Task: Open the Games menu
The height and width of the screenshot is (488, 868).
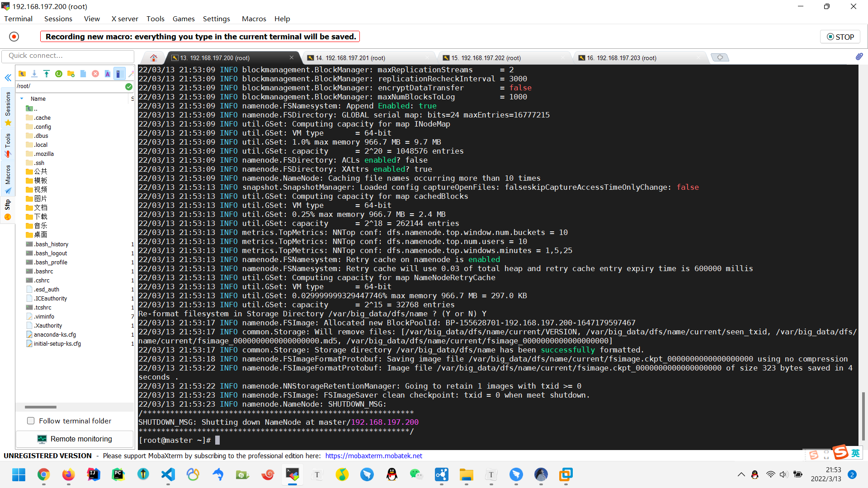Action: 184,19
